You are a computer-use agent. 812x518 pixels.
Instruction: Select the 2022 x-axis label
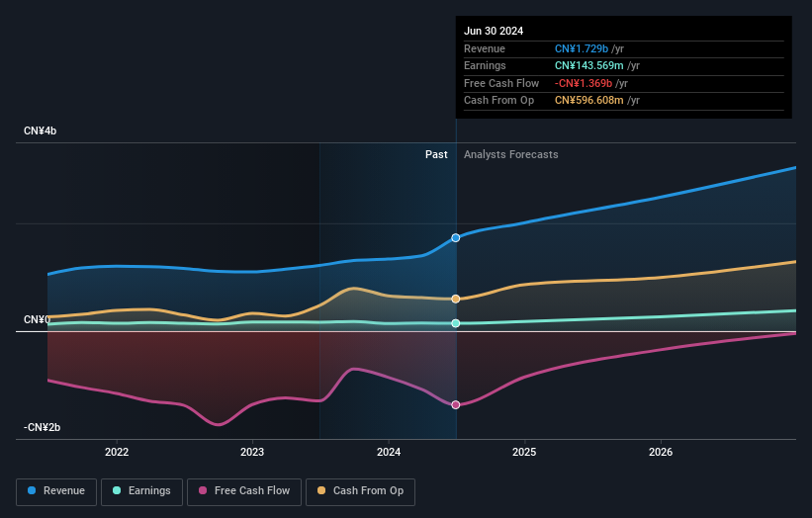pos(117,453)
